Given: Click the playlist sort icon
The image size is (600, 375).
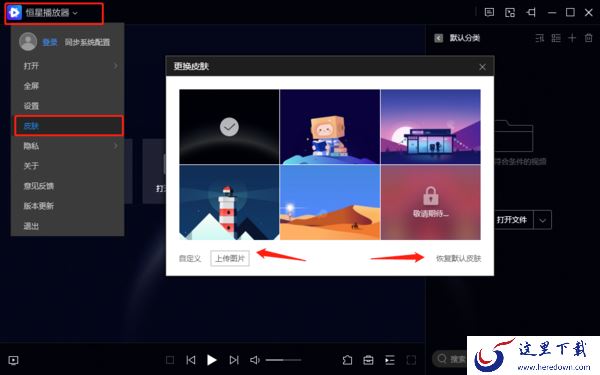Looking at the screenshot, I should pos(540,38).
